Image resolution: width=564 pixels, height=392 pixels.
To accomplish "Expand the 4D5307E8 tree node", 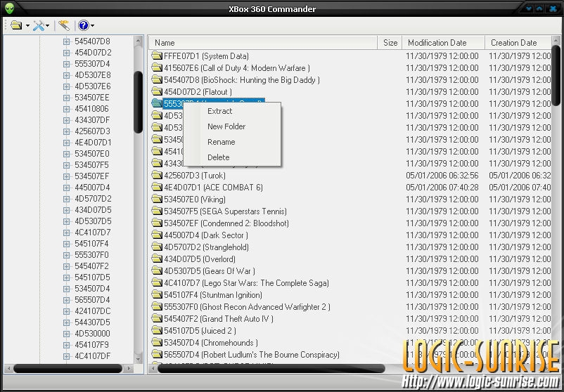I will pyautogui.click(x=66, y=75).
